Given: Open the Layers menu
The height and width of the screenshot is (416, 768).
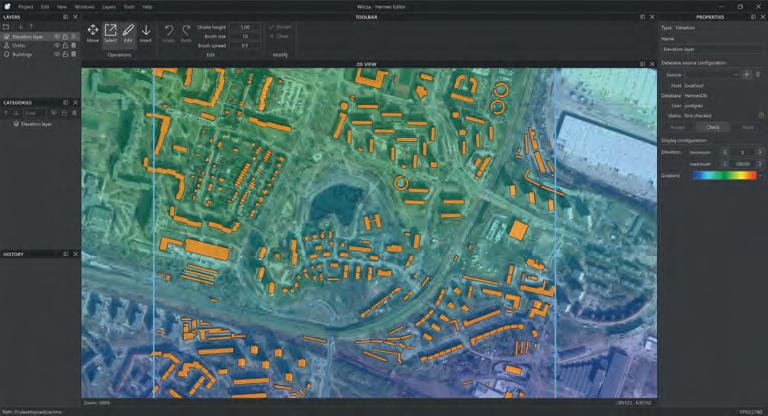Looking at the screenshot, I should click(x=108, y=6).
